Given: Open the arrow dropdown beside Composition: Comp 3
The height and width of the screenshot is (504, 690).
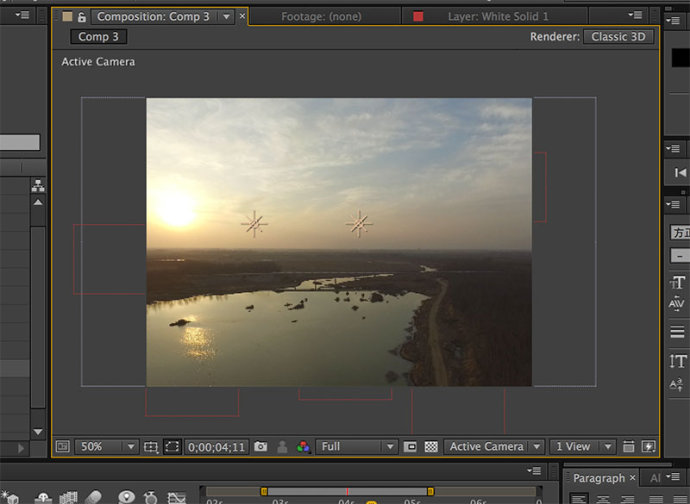Looking at the screenshot, I should pos(226,17).
